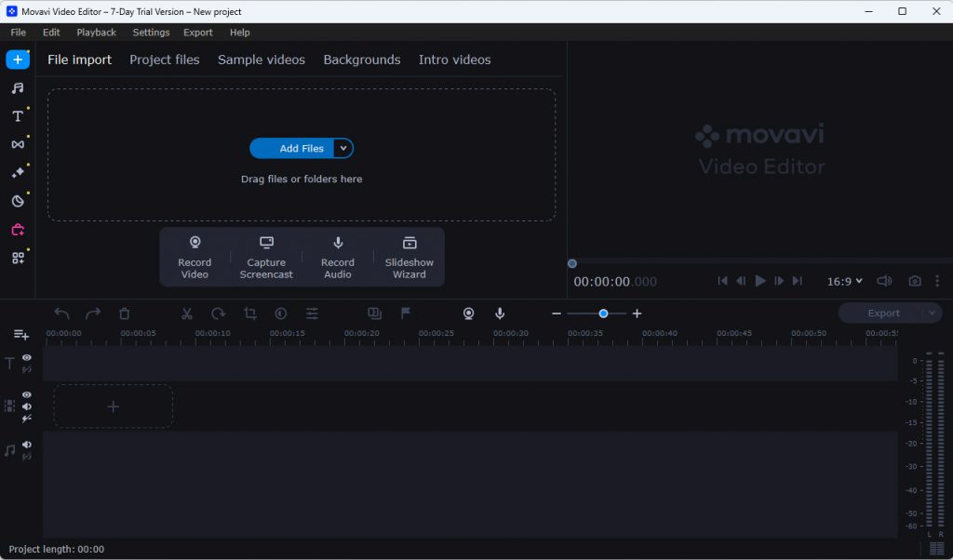Click the Redo arrow in timeline toolbar
The height and width of the screenshot is (560, 953).
(x=93, y=313)
